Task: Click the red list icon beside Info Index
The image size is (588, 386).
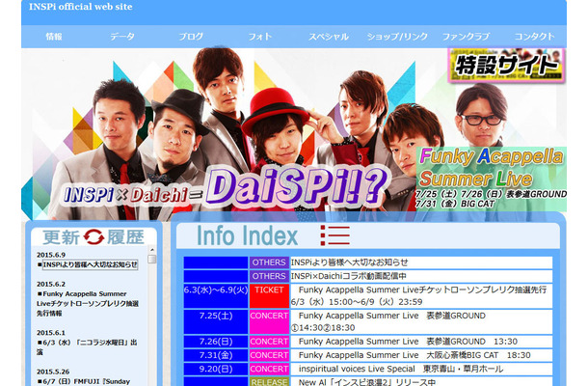Action: [334, 235]
